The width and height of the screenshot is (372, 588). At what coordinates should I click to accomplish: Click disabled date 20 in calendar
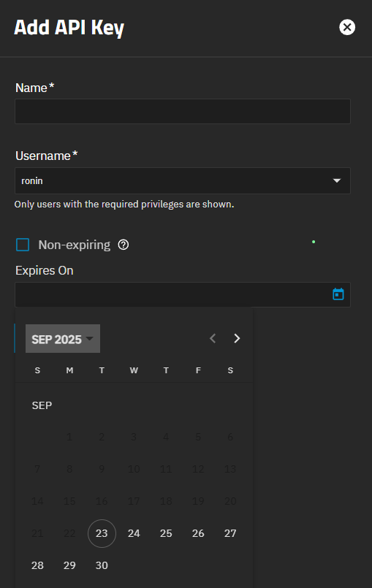pos(230,501)
